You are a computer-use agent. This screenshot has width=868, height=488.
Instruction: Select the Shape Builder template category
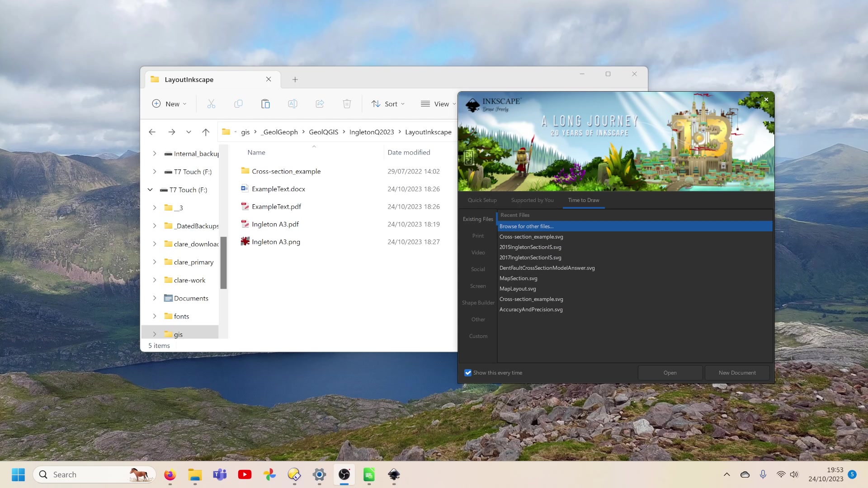tap(478, 303)
